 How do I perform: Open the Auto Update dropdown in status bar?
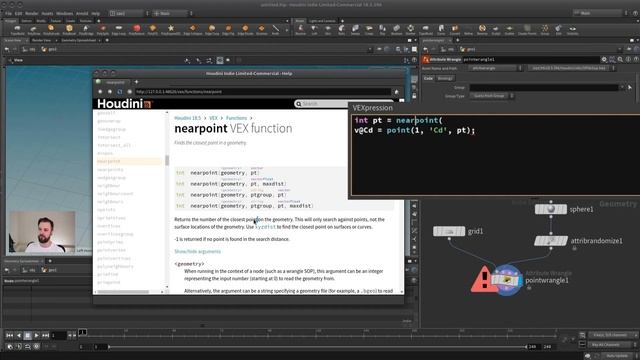point(619,356)
